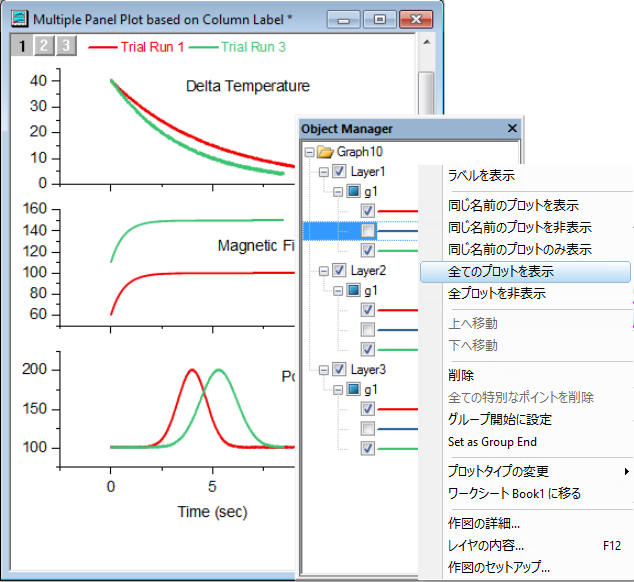Choose 削除 from context menu
This screenshot has width=634, height=582.
coord(526,375)
